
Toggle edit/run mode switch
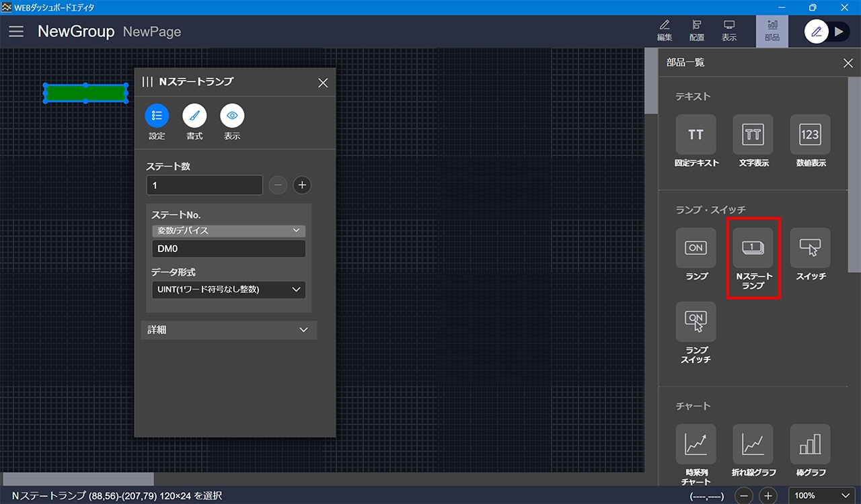pos(827,32)
